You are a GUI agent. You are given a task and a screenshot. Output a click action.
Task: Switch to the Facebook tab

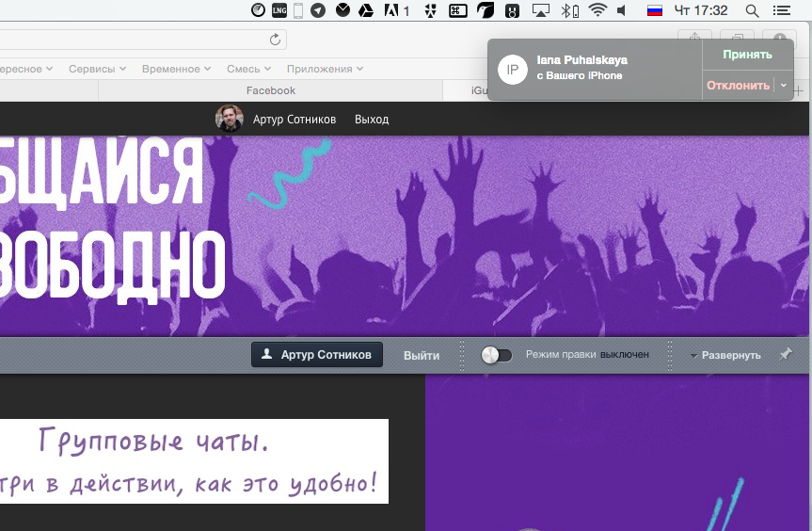click(270, 90)
